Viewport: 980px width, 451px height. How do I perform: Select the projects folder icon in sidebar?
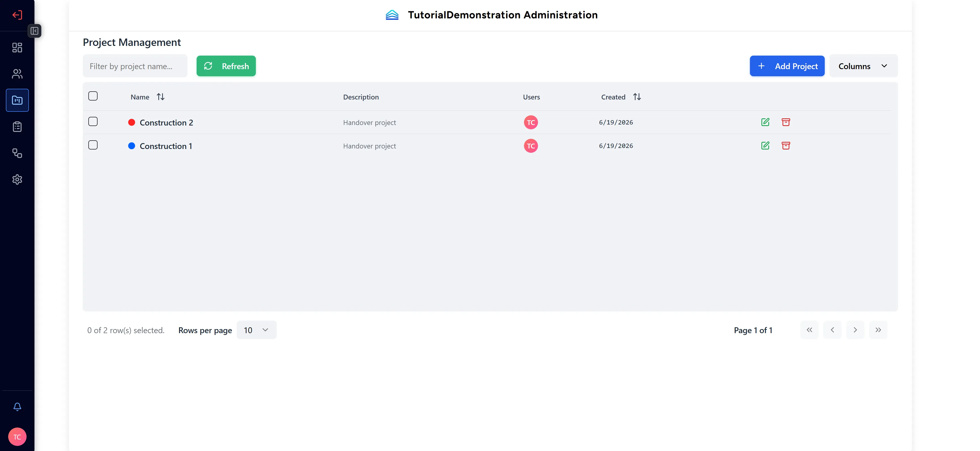pyautogui.click(x=17, y=100)
